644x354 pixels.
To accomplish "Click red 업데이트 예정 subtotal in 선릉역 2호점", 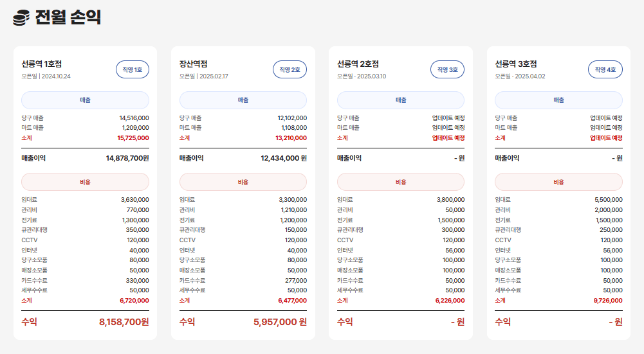I will point(448,138).
